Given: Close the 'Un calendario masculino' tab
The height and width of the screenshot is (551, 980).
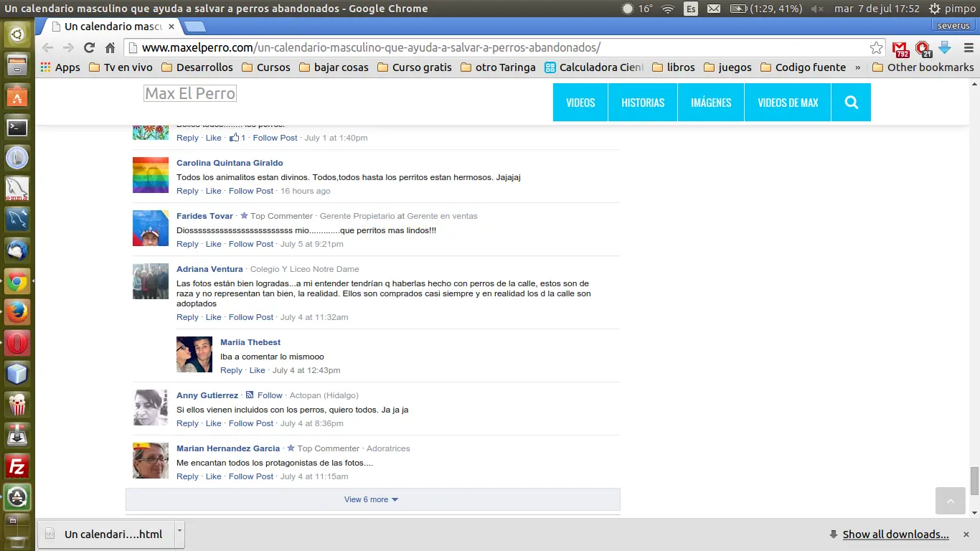Looking at the screenshot, I should click(171, 27).
